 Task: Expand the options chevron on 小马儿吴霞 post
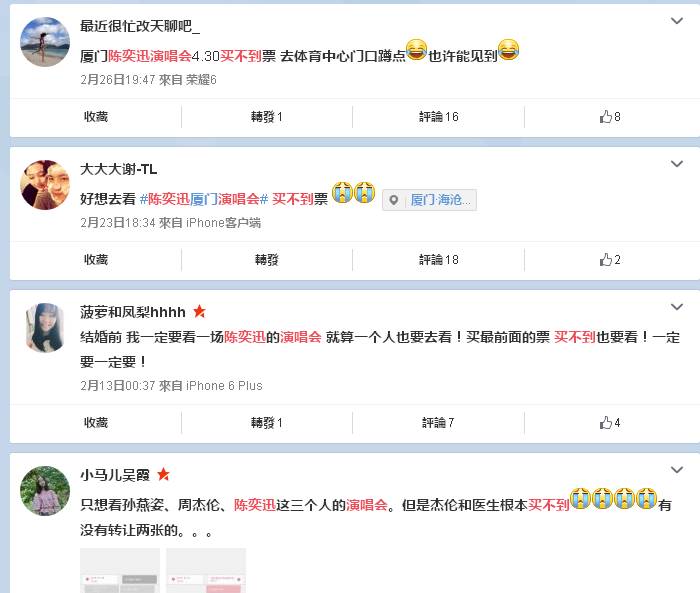point(677,470)
